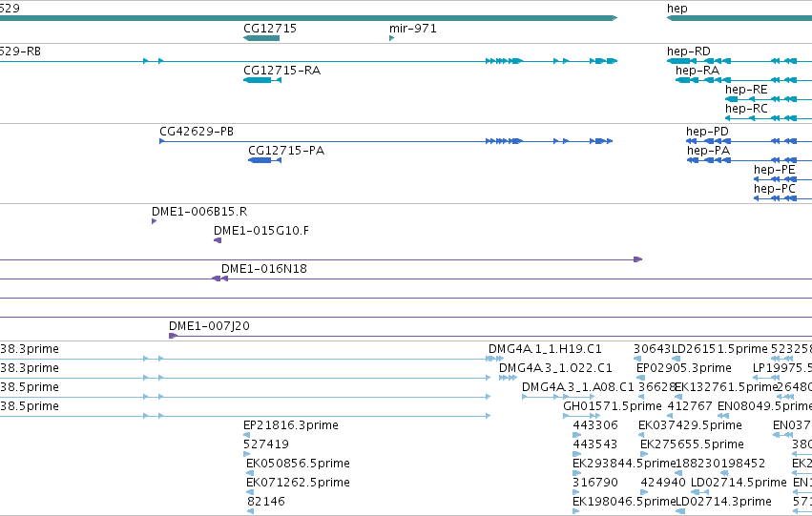Select the DME1-007J20 start arrow marker
This screenshot has height=516, width=812.
coord(174,336)
